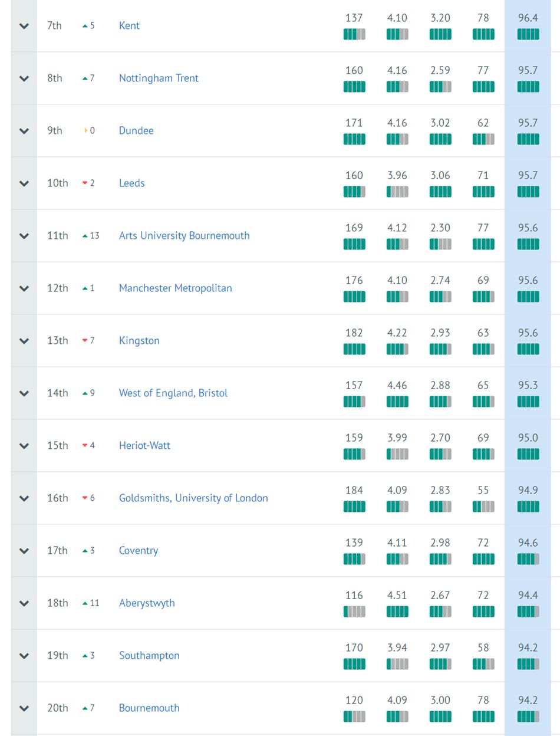Open the 20th-ranked Bournemouth link
Screen dimensions: 560x736
pos(149,708)
